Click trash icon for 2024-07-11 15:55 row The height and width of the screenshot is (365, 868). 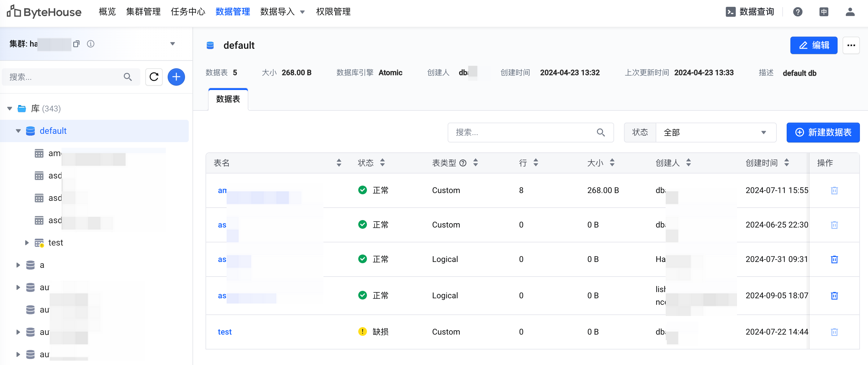pos(834,191)
